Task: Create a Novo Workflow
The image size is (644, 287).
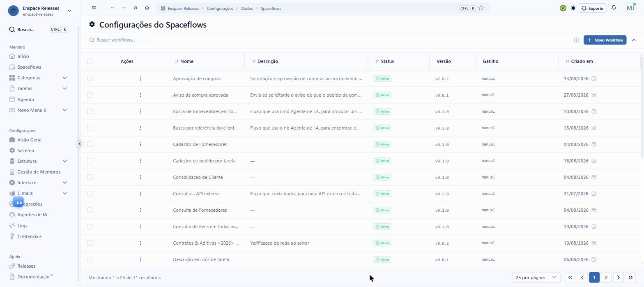Action: tap(605, 40)
